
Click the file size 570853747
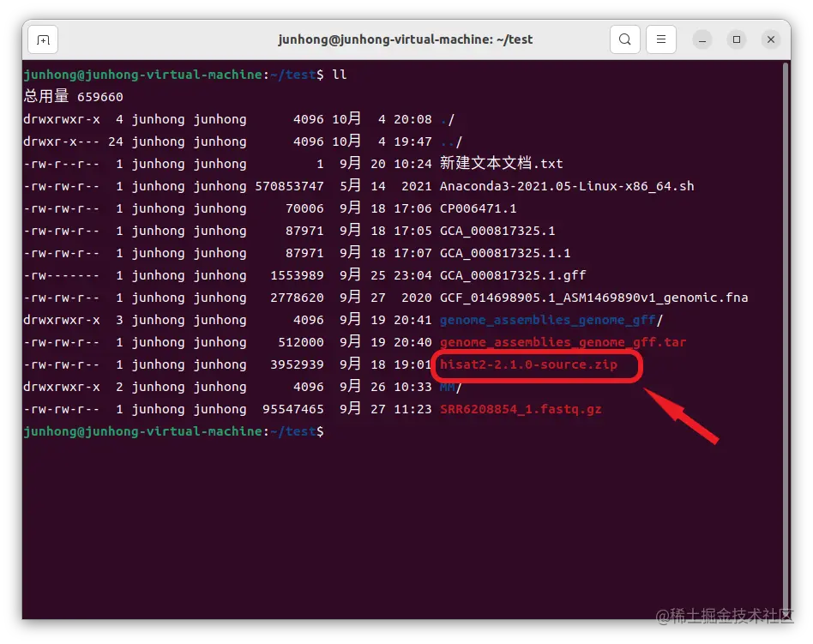click(289, 186)
